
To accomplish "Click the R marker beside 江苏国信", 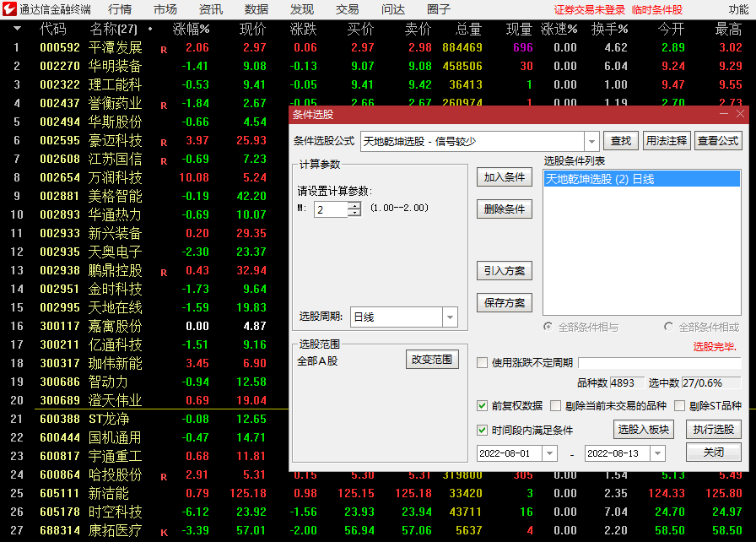I will coord(164,161).
